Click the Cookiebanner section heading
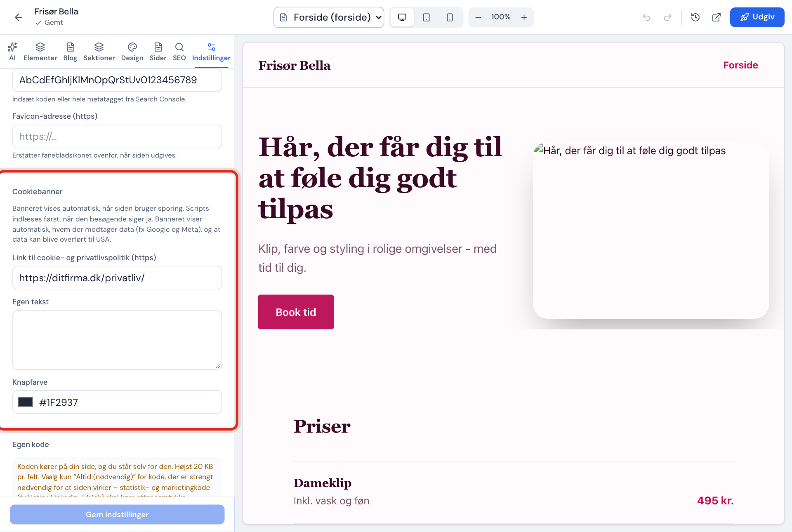 click(38, 192)
